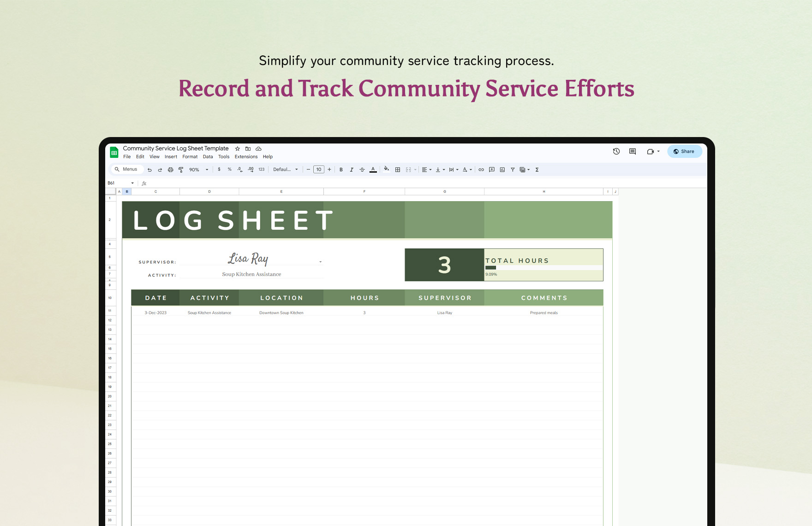812x526 pixels.
Task: Click the insert link icon
Action: click(x=481, y=170)
